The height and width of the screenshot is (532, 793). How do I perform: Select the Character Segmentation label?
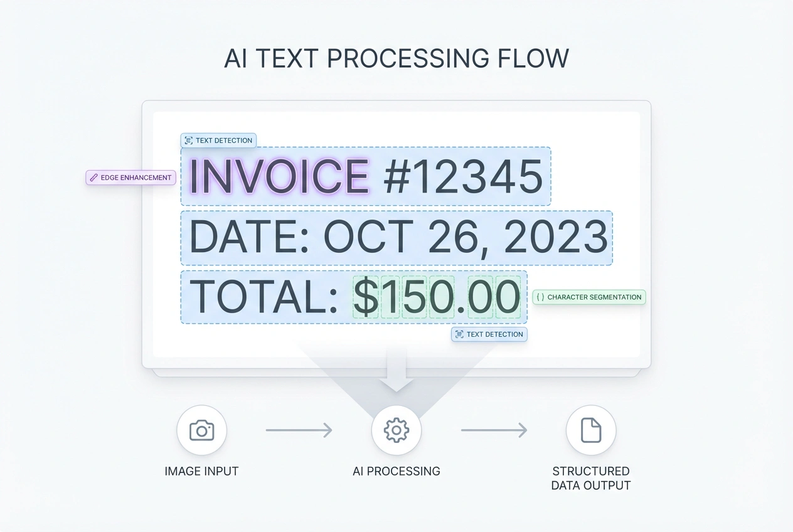[594, 297]
